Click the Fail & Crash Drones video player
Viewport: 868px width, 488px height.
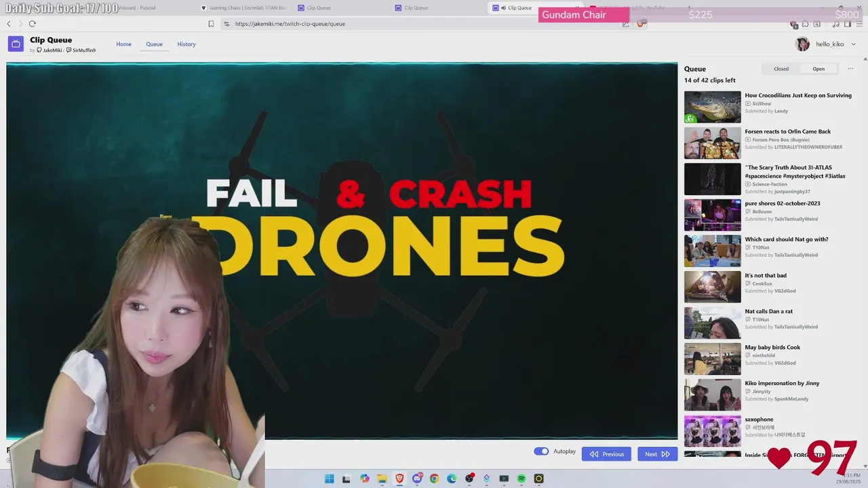pyautogui.click(x=342, y=251)
